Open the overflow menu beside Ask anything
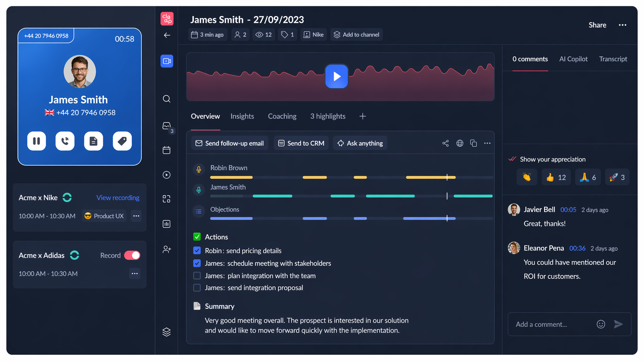The width and height of the screenshot is (644, 361). [x=487, y=143]
